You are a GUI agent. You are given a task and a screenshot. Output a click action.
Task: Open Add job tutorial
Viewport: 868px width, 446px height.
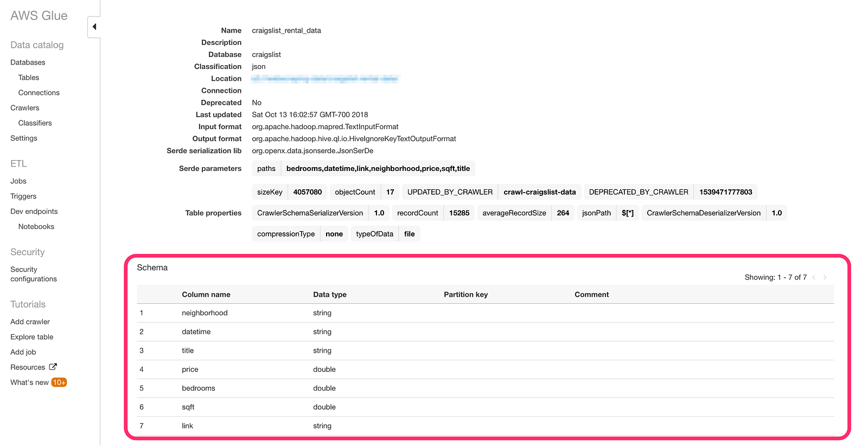tap(23, 352)
